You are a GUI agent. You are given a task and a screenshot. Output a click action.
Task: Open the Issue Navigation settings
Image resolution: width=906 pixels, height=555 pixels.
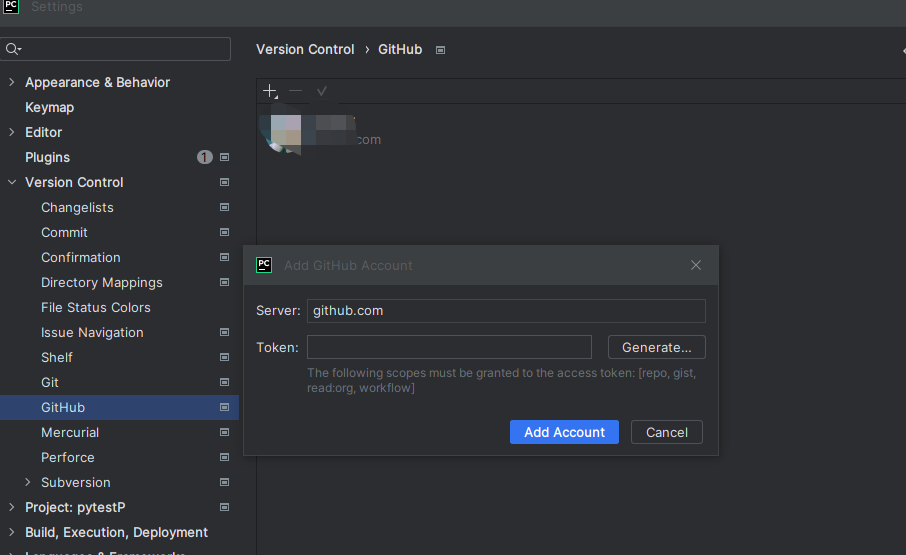[92, 332]
